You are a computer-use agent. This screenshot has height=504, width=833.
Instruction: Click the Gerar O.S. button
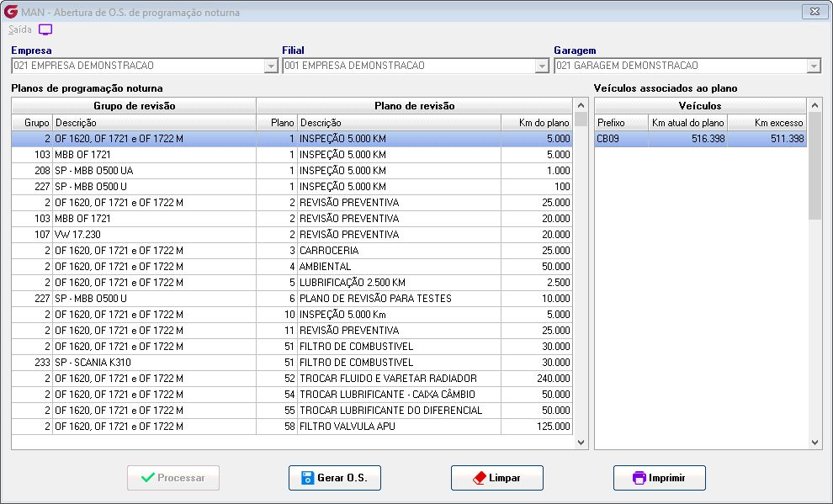pos(335,478)
